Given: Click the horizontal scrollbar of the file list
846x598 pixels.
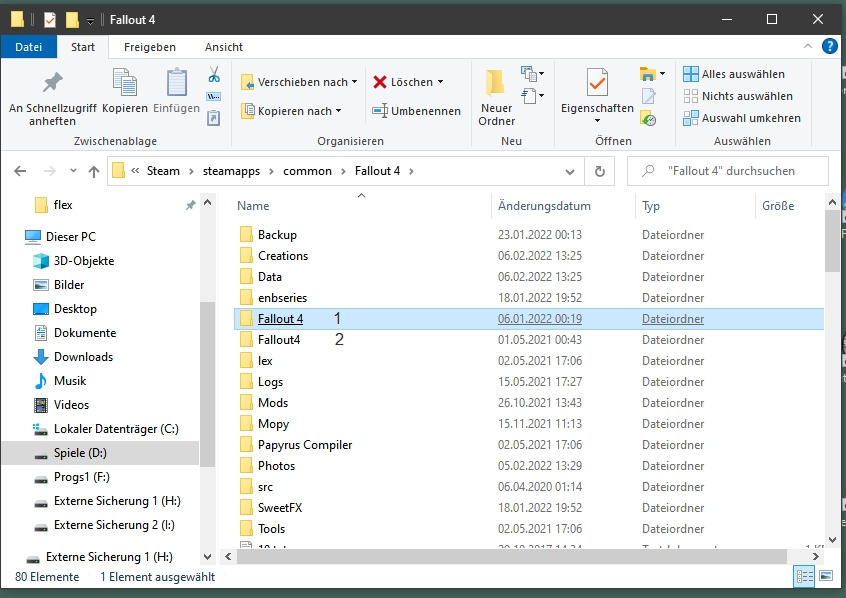Looking at the screenshot, I should (x=500, y=556).
